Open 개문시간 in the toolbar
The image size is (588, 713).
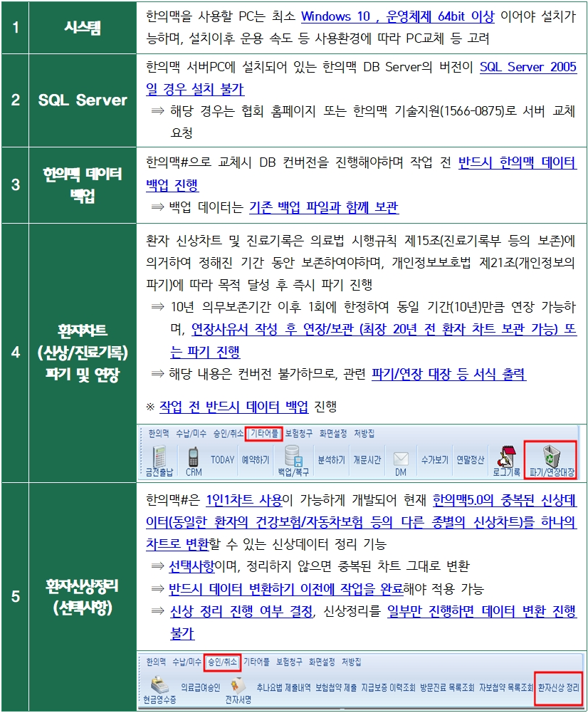coord(367,459)
